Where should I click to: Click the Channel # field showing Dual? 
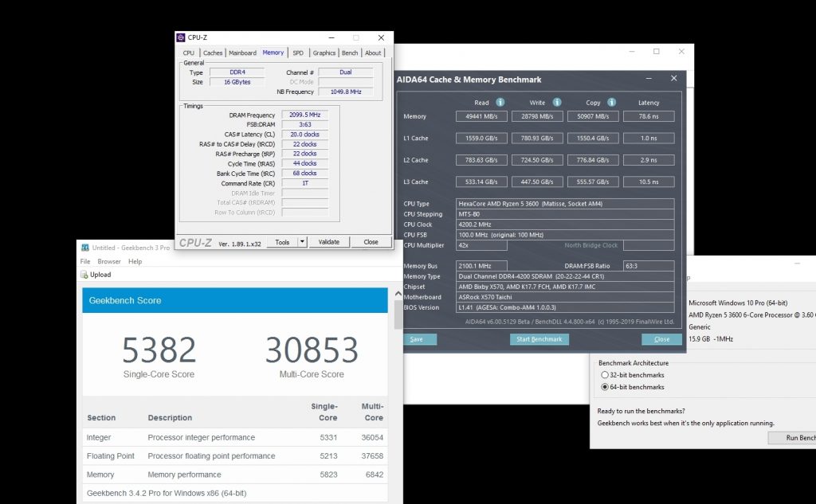(x=346, y=72)
